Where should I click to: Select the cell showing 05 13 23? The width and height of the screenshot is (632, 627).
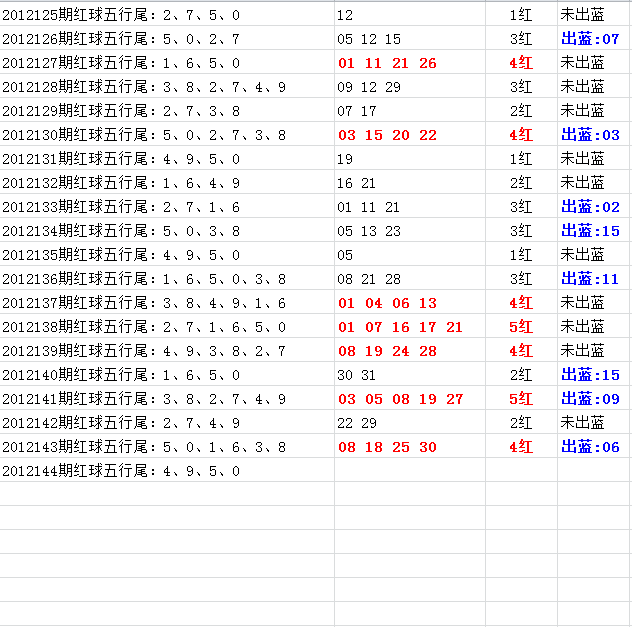tap(369, 231)
